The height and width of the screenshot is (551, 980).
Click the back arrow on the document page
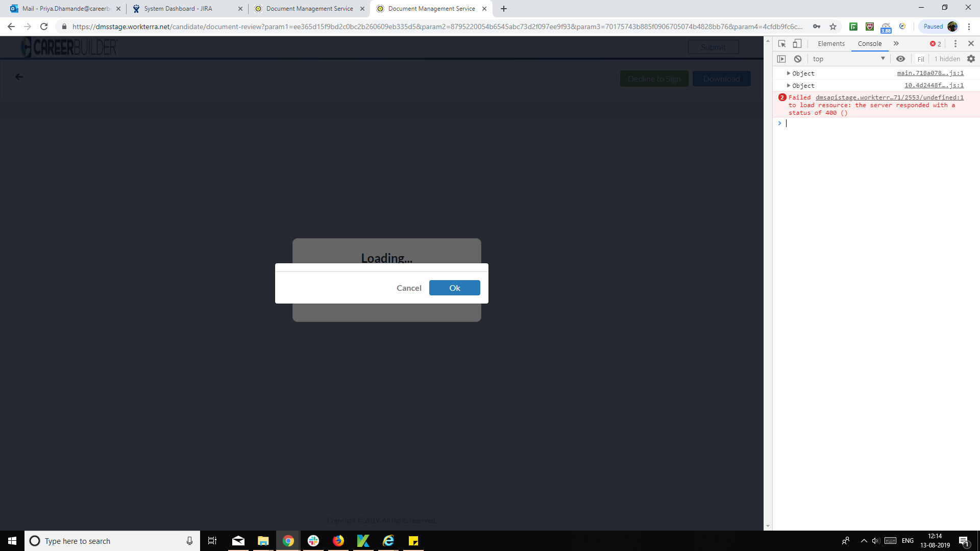click(x=19, y=77)
